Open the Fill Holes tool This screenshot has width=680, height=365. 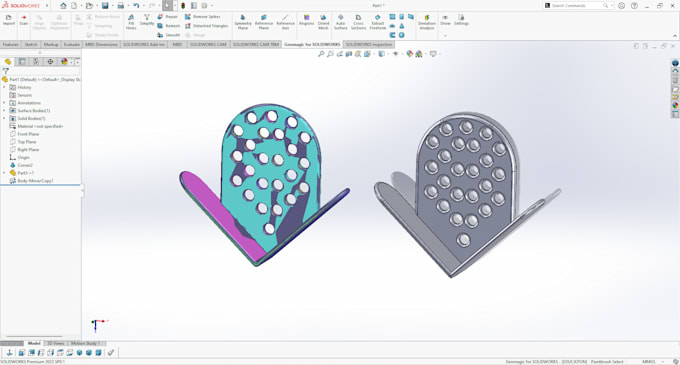coord(131,22)
